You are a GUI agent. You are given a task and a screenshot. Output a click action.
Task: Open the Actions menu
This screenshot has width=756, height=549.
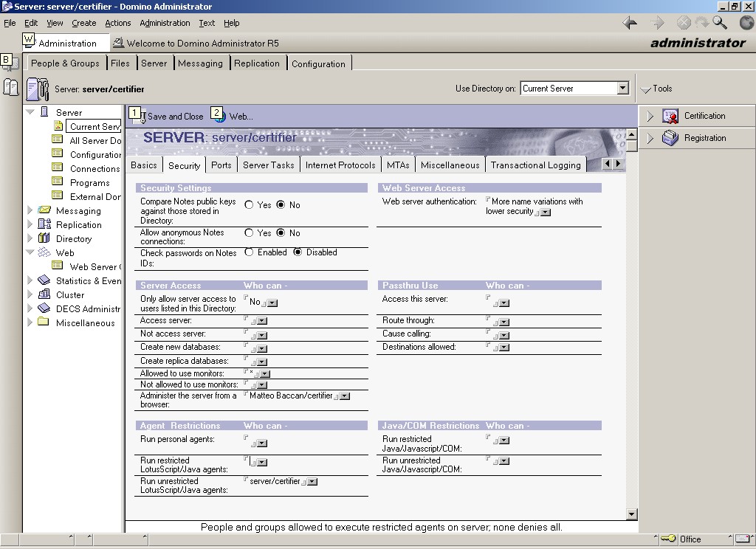pos(117,23)
